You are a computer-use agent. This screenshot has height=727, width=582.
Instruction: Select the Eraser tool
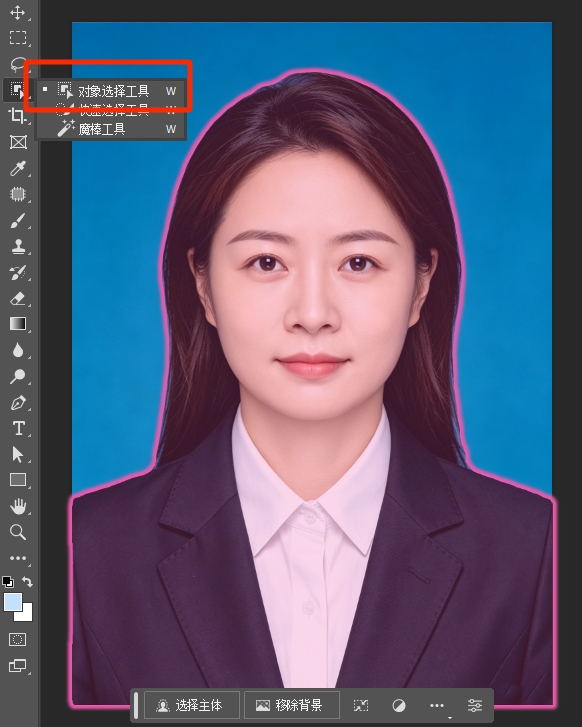click(x=18, y=298)
